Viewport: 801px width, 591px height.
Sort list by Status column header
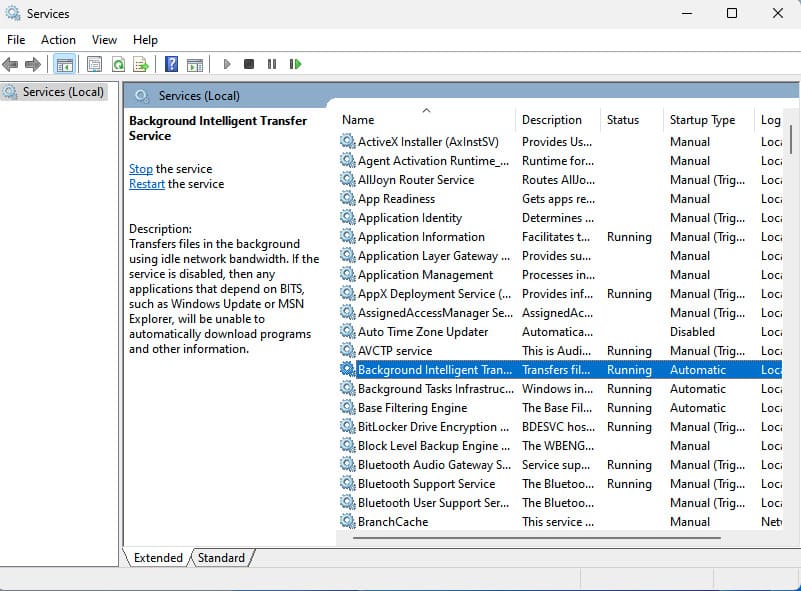point(622,120)
